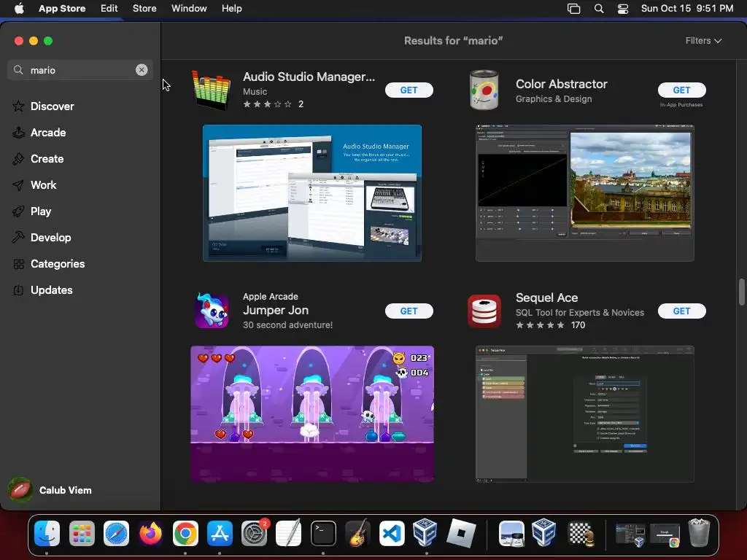Get the Jumper Jon game
The image size is (747, 560).
click(x=409, y=311)
